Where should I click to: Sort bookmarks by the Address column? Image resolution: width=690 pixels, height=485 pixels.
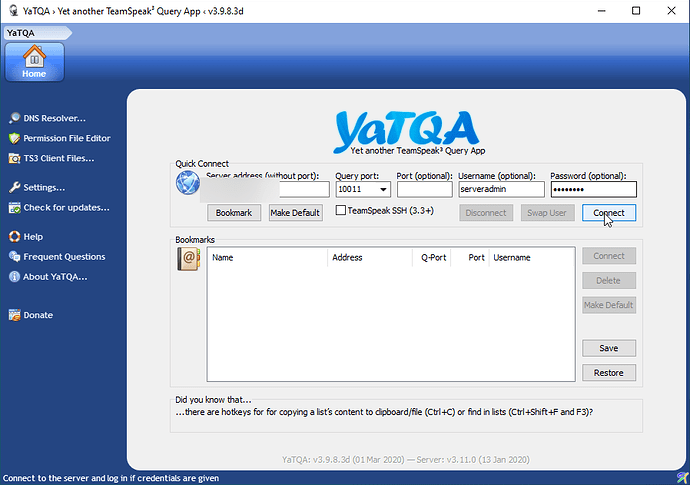(x=369, y=257)
